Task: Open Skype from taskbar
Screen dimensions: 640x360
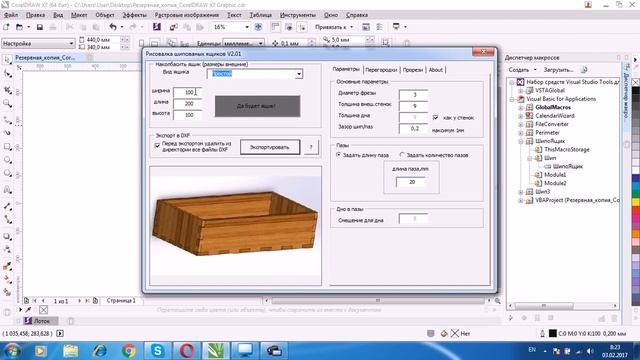Action: click(x=157, y=351)
